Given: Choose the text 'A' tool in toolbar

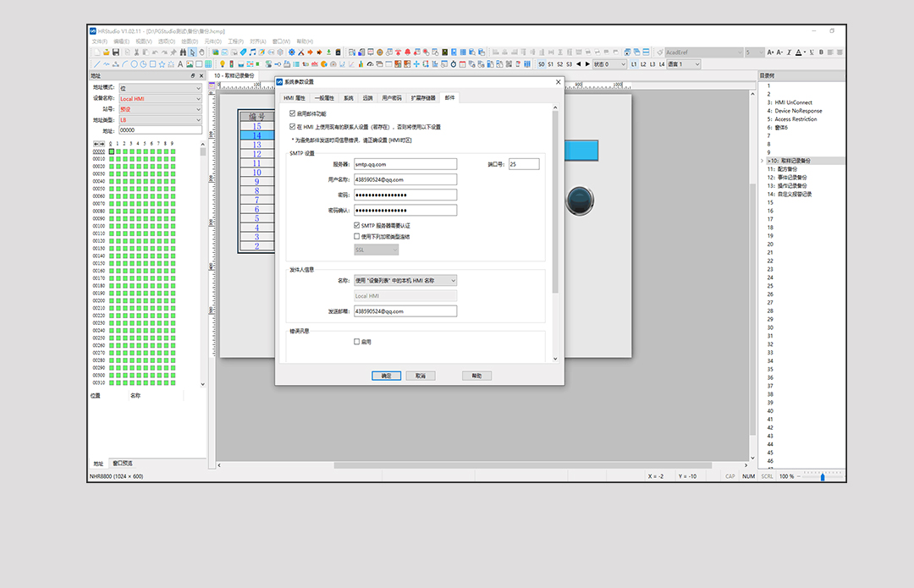Looking at the screenshot, I should (x=179, y=64).
